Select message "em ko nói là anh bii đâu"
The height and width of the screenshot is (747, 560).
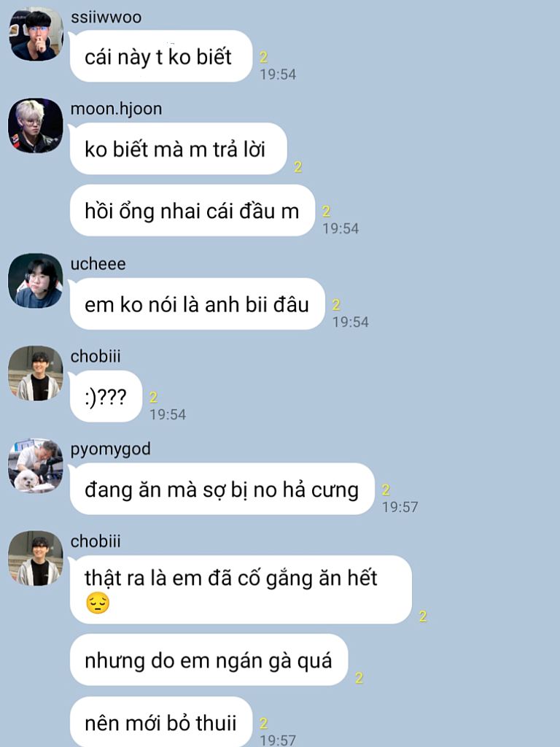pos(198,304)
